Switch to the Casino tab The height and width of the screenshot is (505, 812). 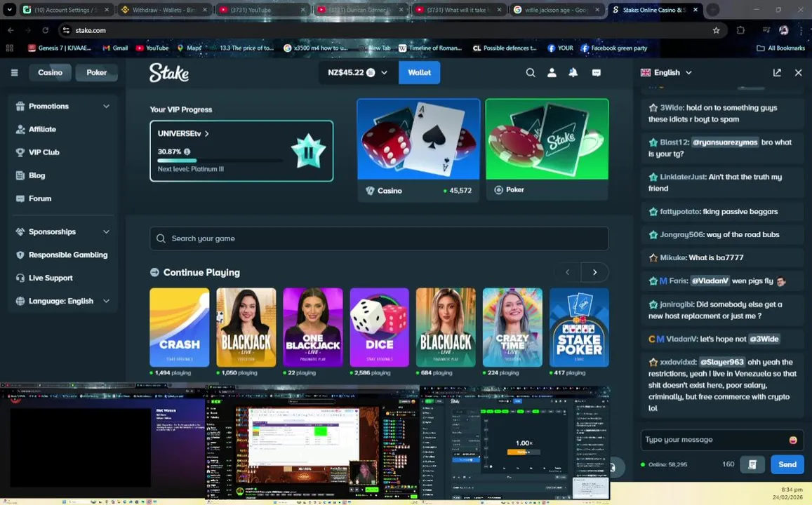pos(51,72)
